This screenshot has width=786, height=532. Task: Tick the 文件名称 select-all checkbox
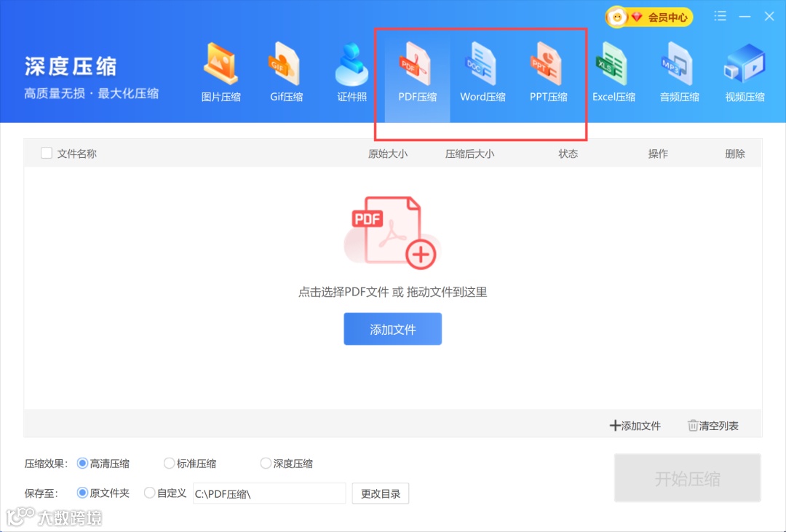46,153
